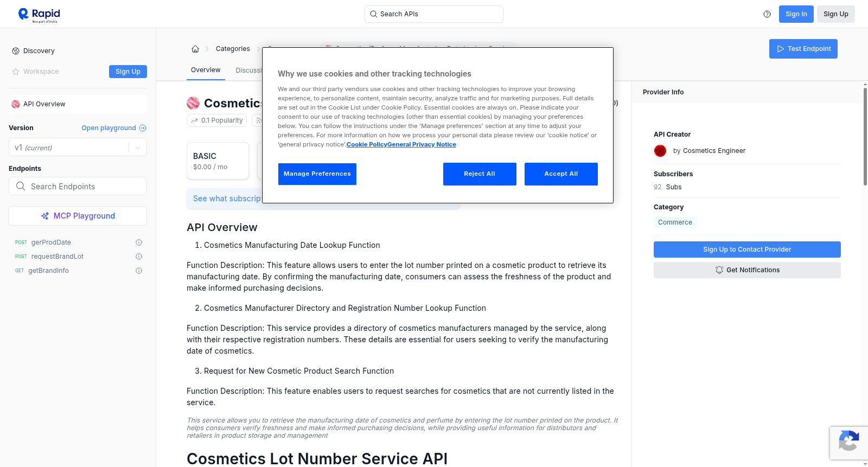This screenshot has height=467, width=868.
Task: Click the right panel scrollbar
Action: click(865, 136)
